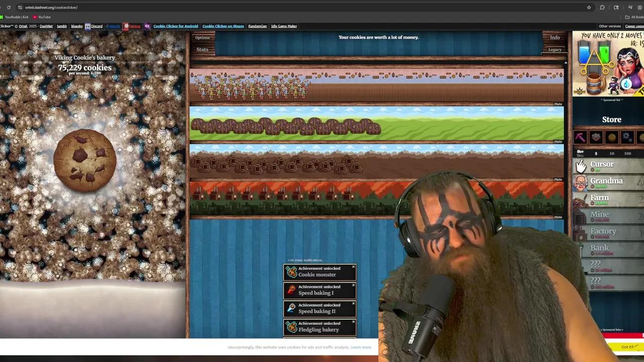Purchase a Grandma building

point(608,183)
